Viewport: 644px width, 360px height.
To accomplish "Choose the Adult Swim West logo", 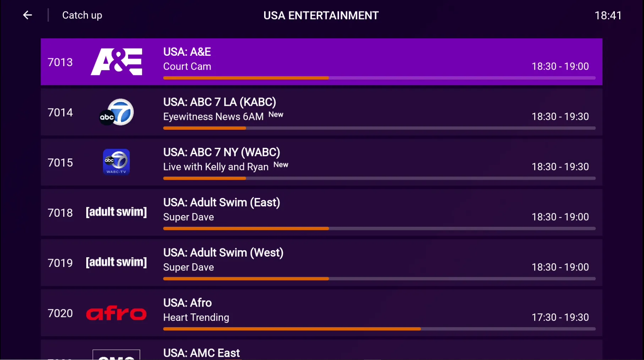I will [116, 262].
